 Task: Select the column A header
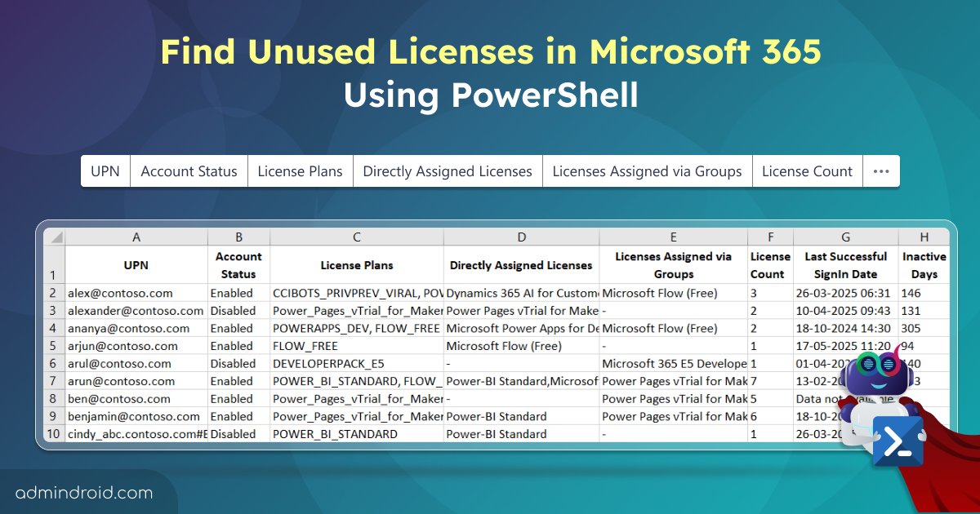point(136,237)
